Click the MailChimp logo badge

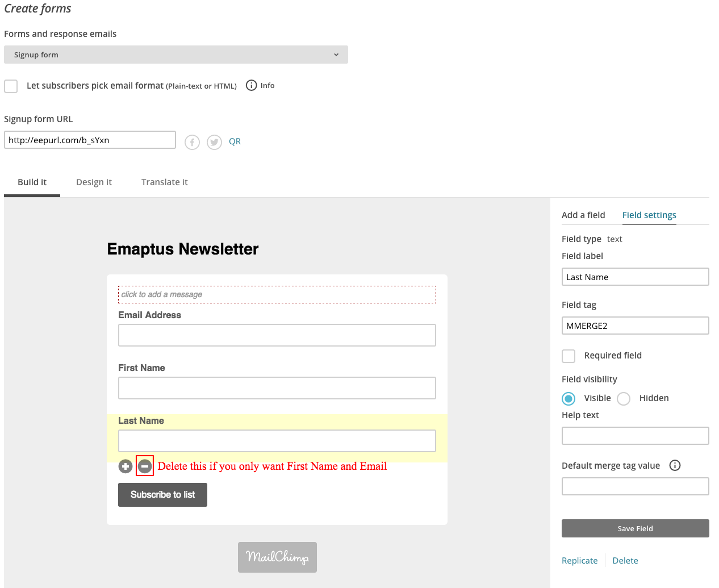[x=277, y=557]
